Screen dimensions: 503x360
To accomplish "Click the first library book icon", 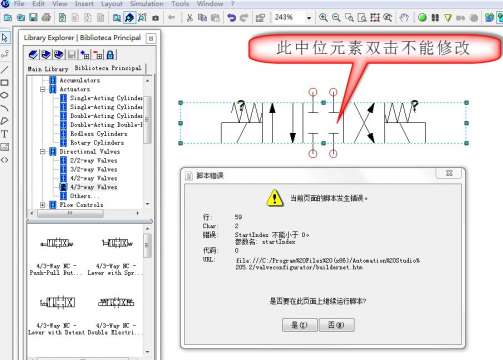I will pyautogui.click(x=33, y=55).
